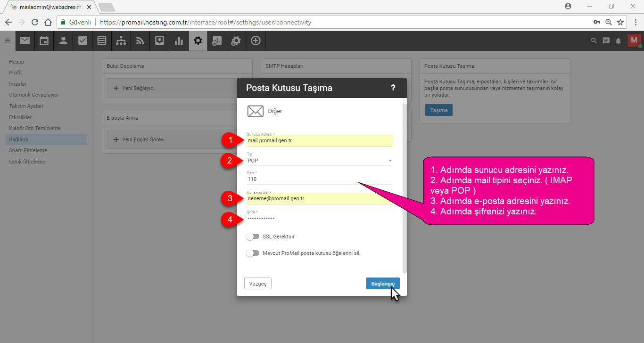The image size is (644, 343).
Task: Click the Vazgeç button
Action: pos(258,284)
